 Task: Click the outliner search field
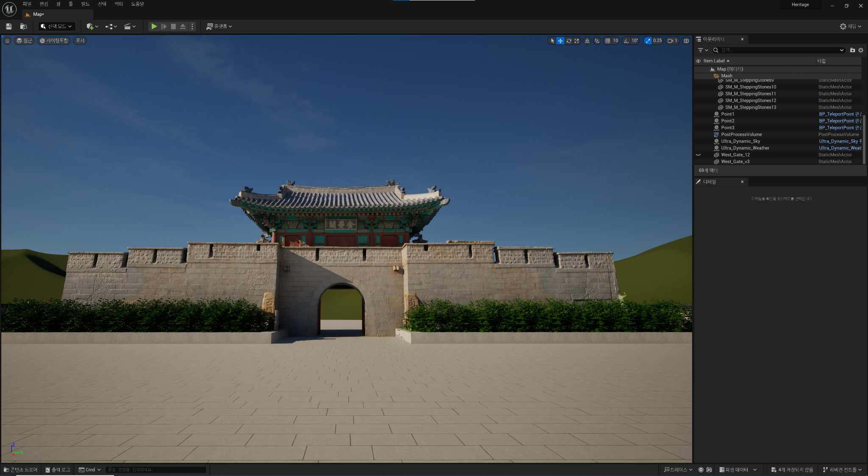(779, 50)
